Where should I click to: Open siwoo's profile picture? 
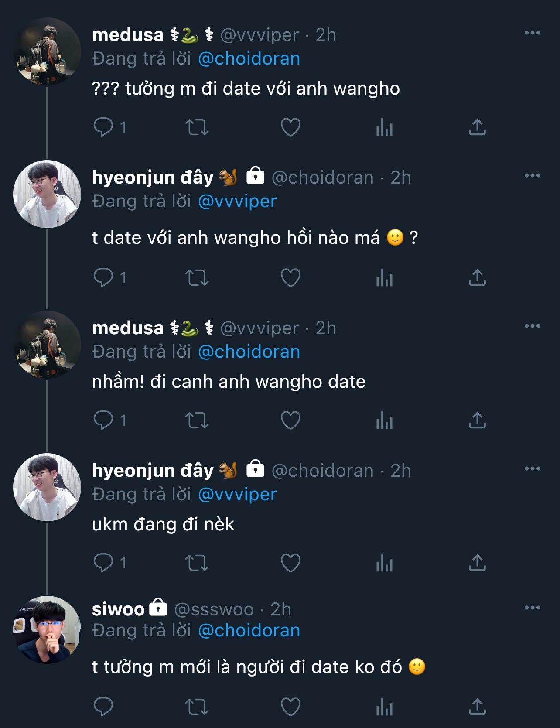[47, 630]
